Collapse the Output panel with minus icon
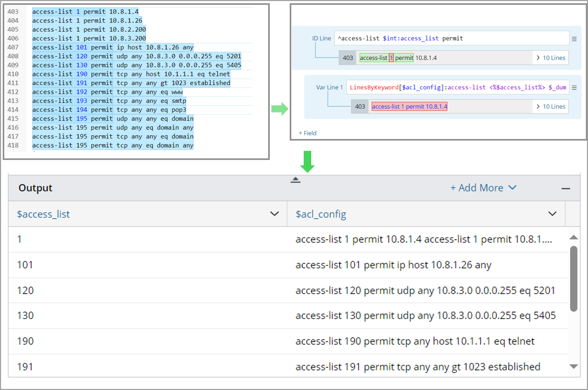 tap(566, 188)
